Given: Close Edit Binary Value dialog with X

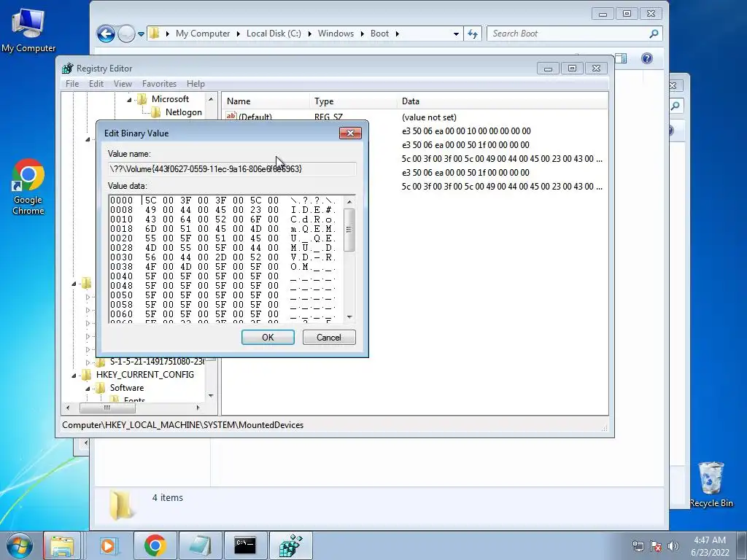Looking at the screenshot, I should coord(350,133).
